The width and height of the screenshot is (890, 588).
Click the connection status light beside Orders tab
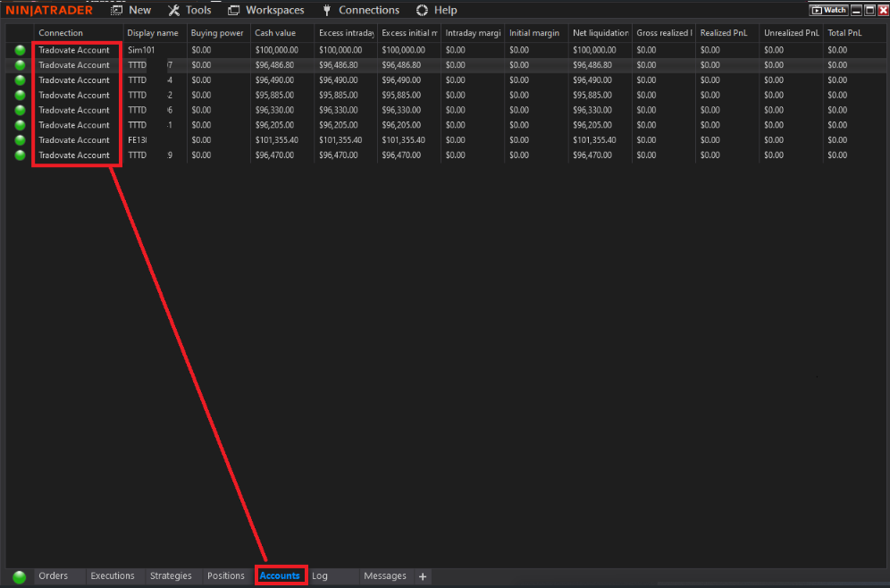[20, 576]
